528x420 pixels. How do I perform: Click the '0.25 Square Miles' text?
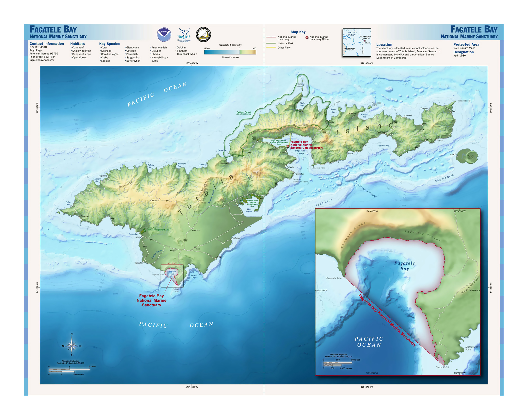(464, 48)
